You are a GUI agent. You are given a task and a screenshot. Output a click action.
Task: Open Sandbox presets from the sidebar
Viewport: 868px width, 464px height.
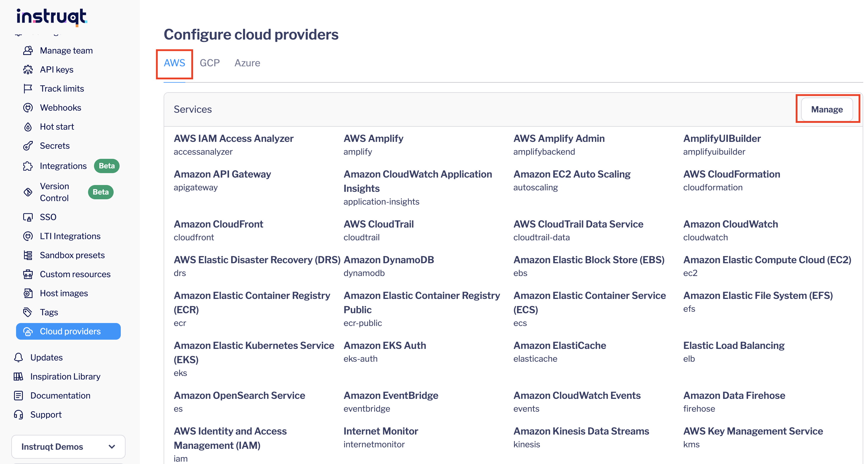pyautogui.click(x=72, y=255)
